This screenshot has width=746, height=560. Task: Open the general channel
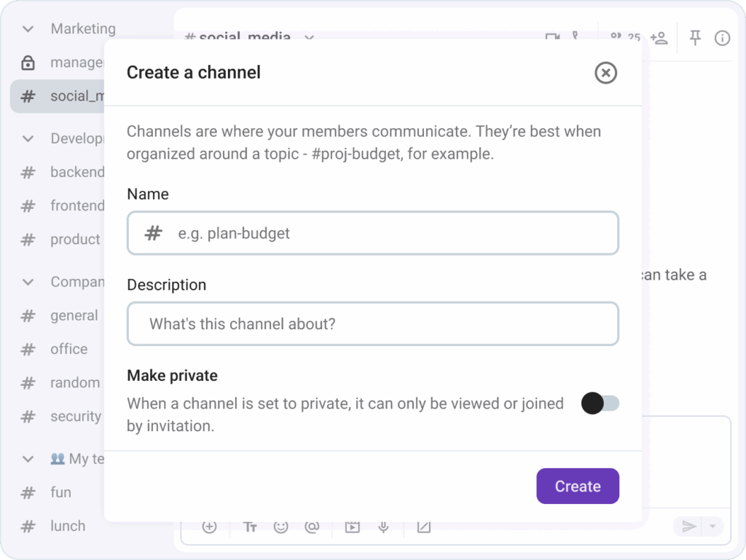[74, 315]
